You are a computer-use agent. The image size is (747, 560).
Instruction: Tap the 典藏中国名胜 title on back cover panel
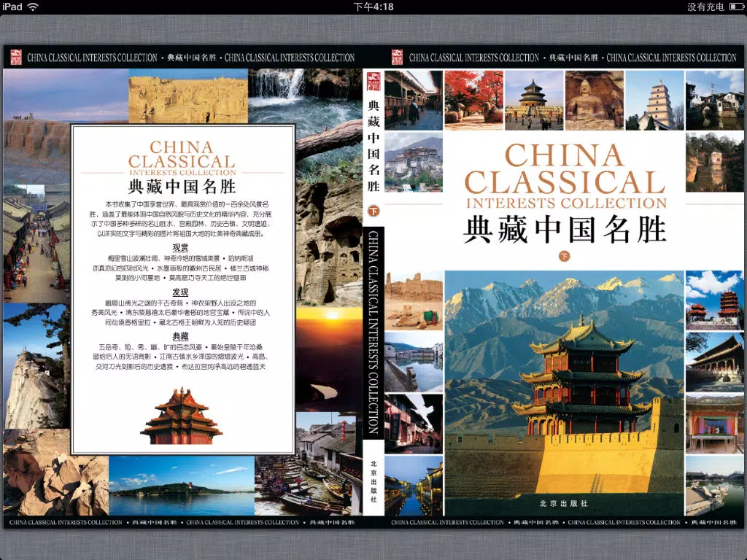(182, 186)
